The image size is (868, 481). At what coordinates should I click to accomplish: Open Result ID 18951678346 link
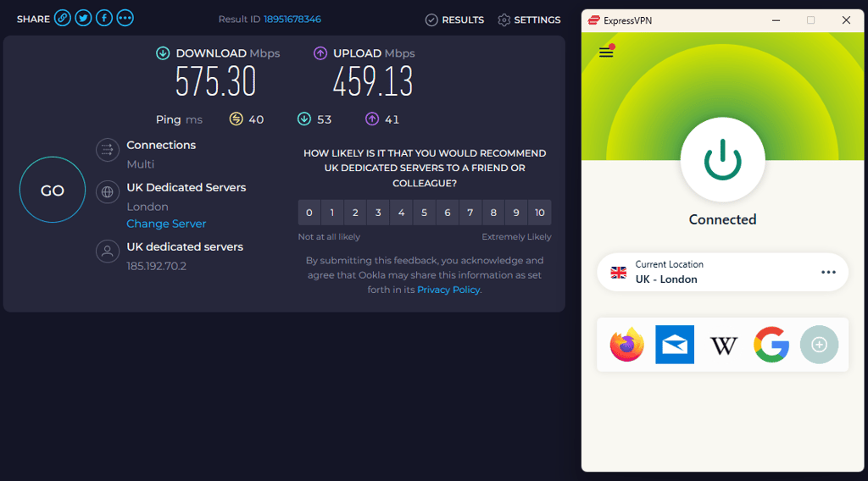coord(292,19)
